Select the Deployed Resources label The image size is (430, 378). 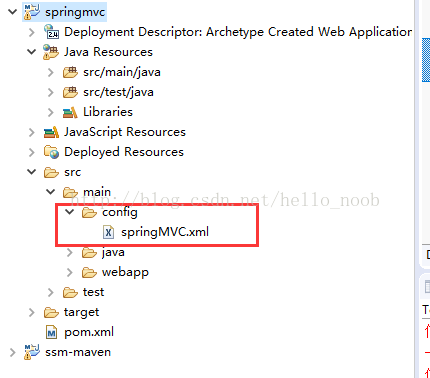pos(124,152)
